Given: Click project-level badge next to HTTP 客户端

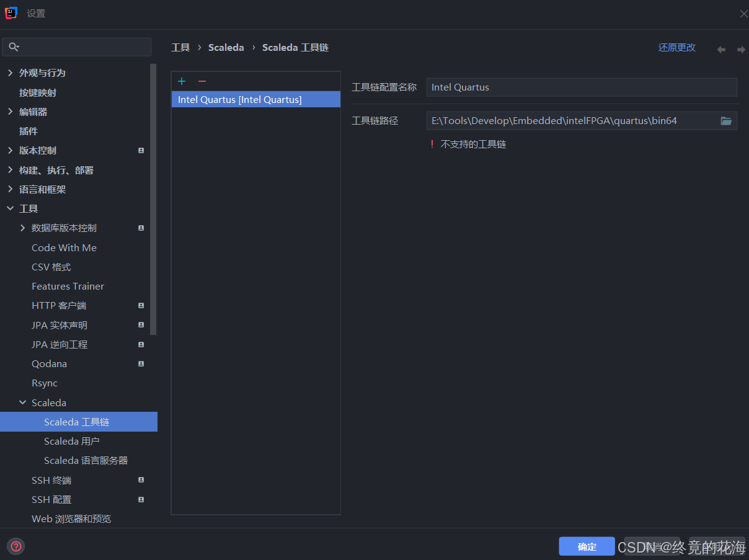Looking at the screenshot, I should pos(141,306).
